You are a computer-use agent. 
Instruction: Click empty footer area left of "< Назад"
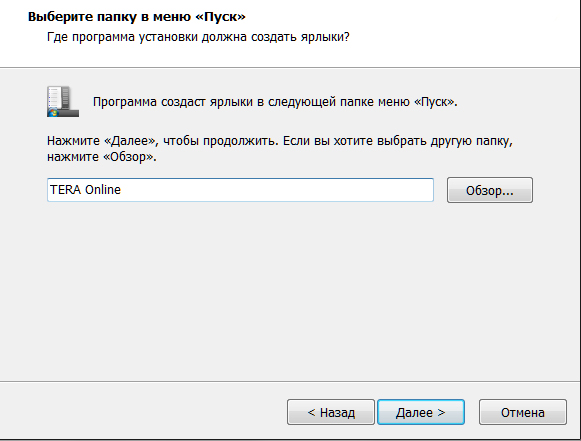click(x=141, y=412)
